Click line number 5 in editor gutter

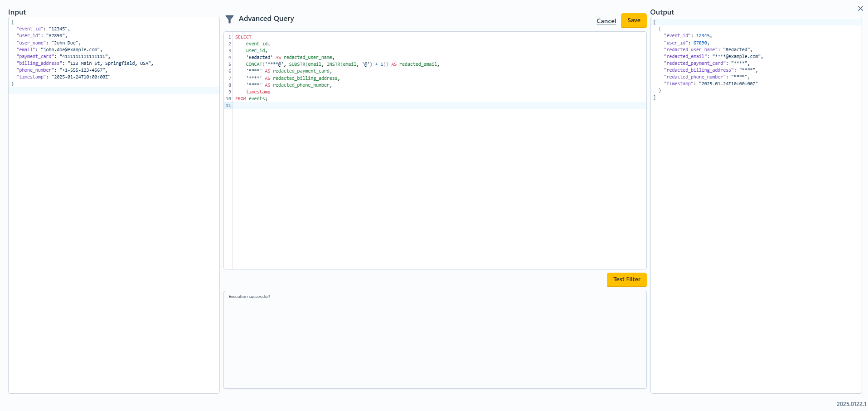(x=229, y=64)
